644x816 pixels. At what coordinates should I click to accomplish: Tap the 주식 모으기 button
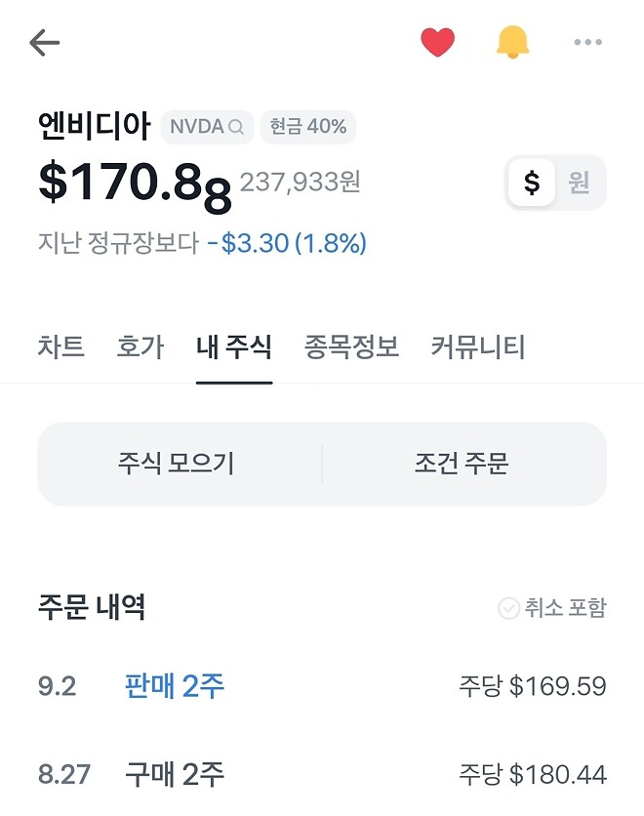(x=176, y=466)
